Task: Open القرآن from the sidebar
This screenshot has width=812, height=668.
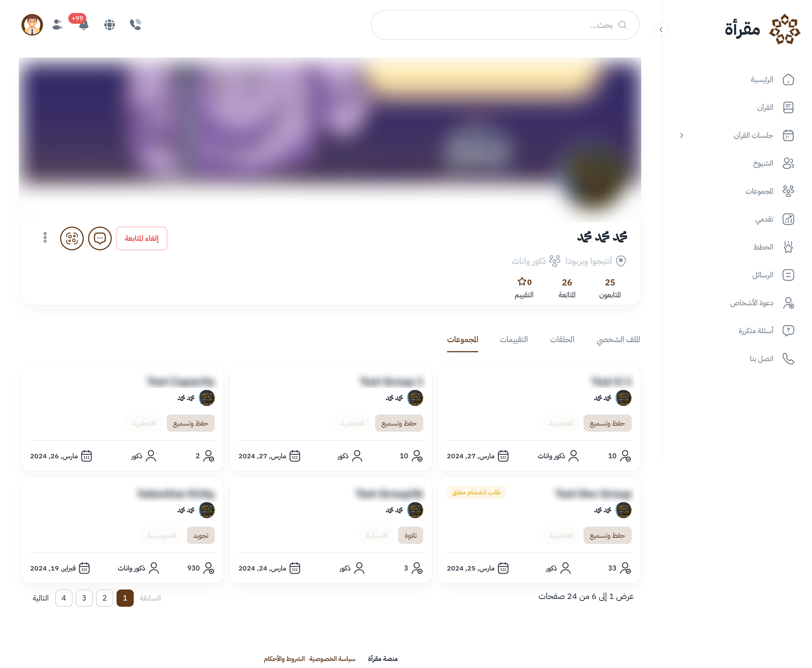Action: (775, 108)
